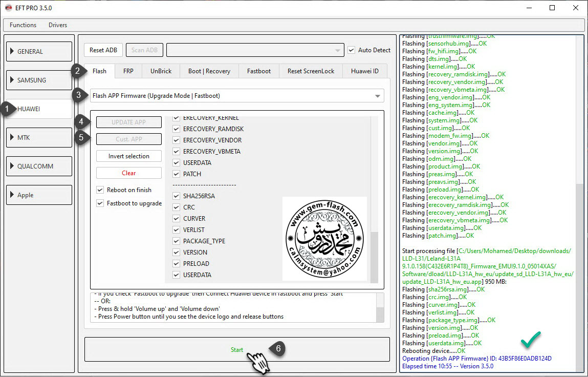This screenshot has width=588, height=377.
Task: Click the red Clear button
Action: 128,173
